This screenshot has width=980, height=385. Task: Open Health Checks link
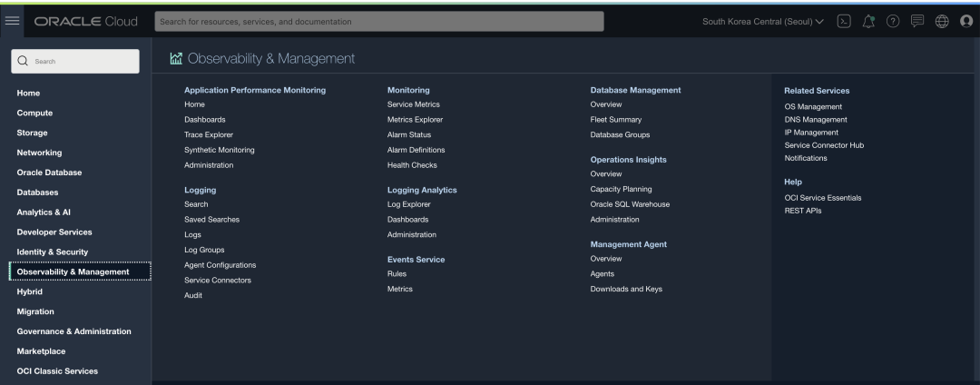[x=413, y=165]
